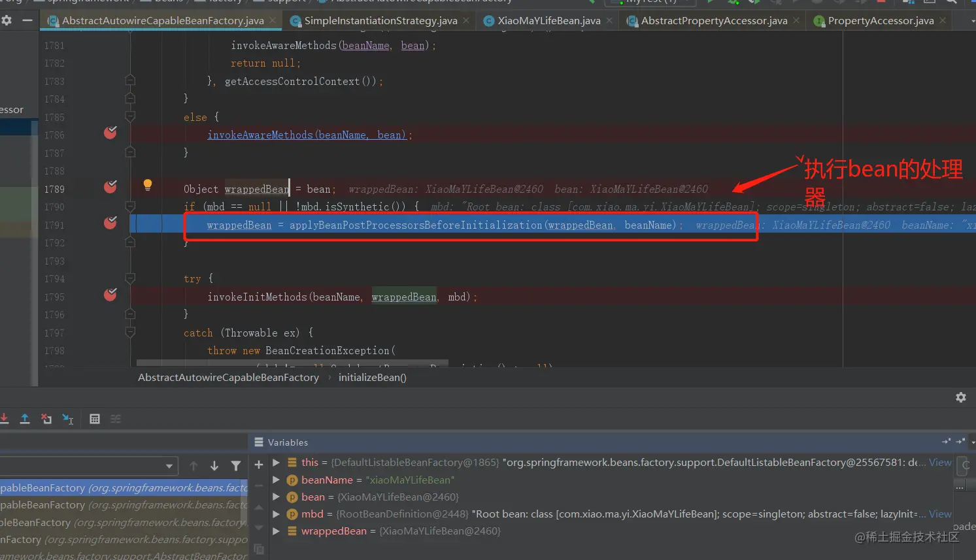The image size is (976, 560).
Task: Close the SimpleInstantiationStrategy.java tab
Action: point(466,21)
